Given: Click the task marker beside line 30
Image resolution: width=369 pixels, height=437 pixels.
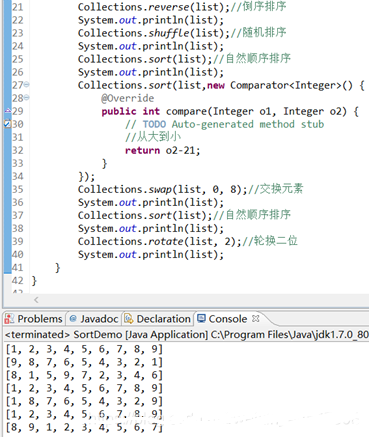Looking at the screenshot, I should pyautogui.click(x=7, y=124).
